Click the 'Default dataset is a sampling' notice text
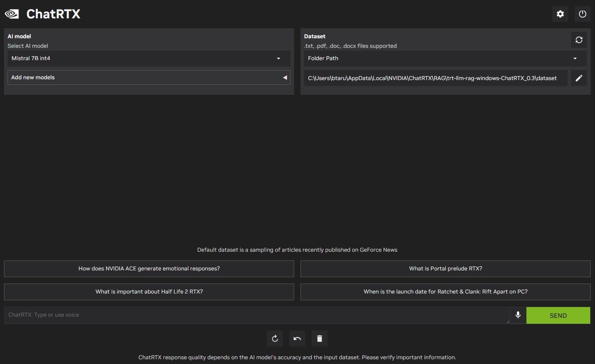595x364 pixels. click(x=297, y=250)
